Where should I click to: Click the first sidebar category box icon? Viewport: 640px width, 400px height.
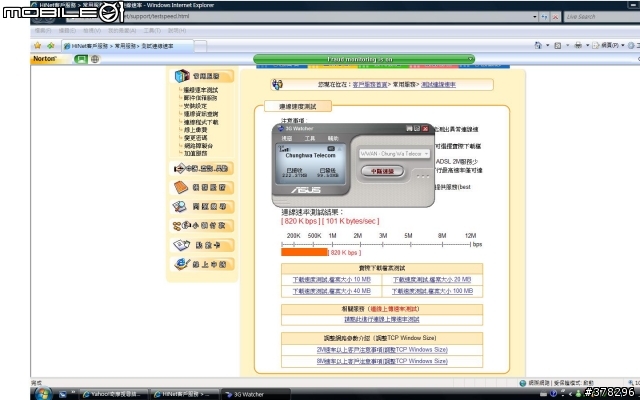point(182,76)
